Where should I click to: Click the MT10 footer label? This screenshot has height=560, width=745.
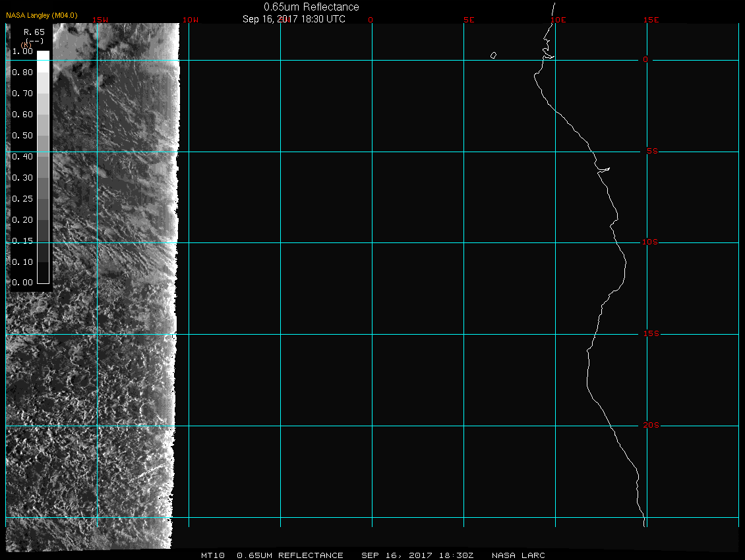pos(213,555)
